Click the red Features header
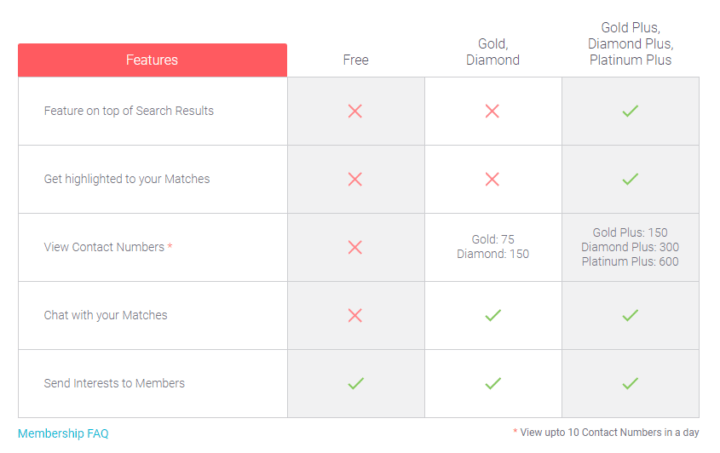Image resolution: width=720 pixels, height=453 pixels. click(x=152, y=60)
